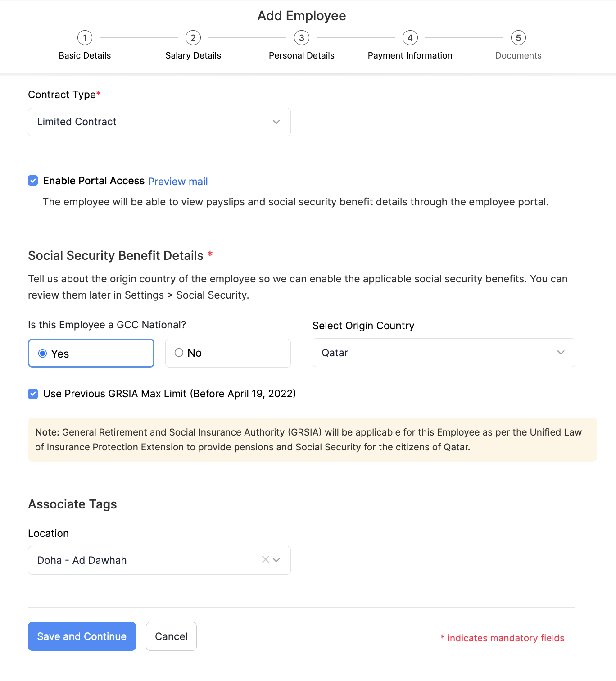Expand the Location dropdown chevron
This screenshot has width=616, height=681.
pyautogui.click(x=276, y=560)
